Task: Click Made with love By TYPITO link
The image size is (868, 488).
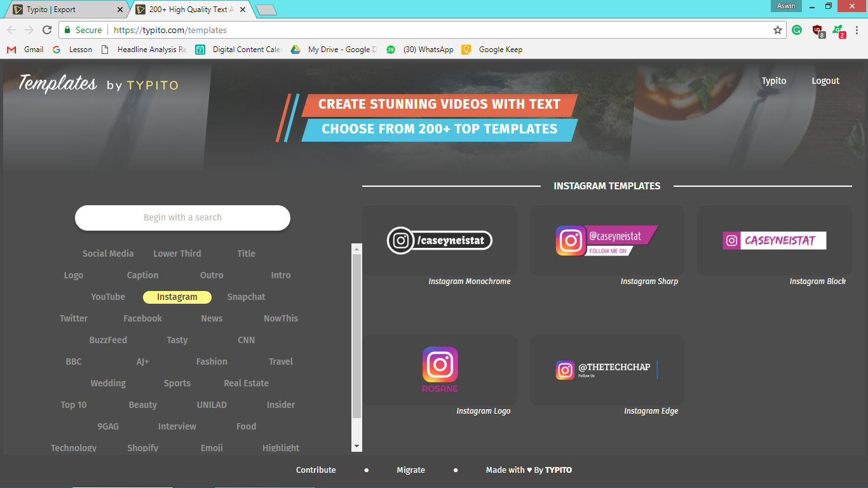Action: 529,470
